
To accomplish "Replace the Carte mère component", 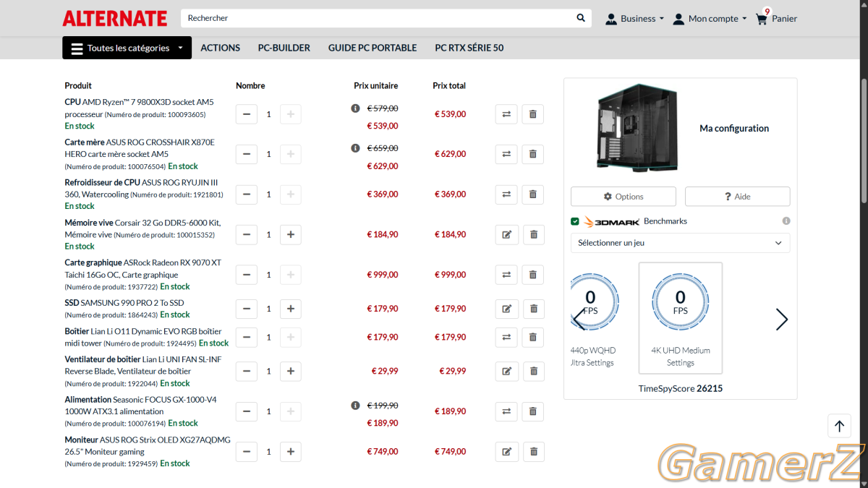I will pos(506,154).
